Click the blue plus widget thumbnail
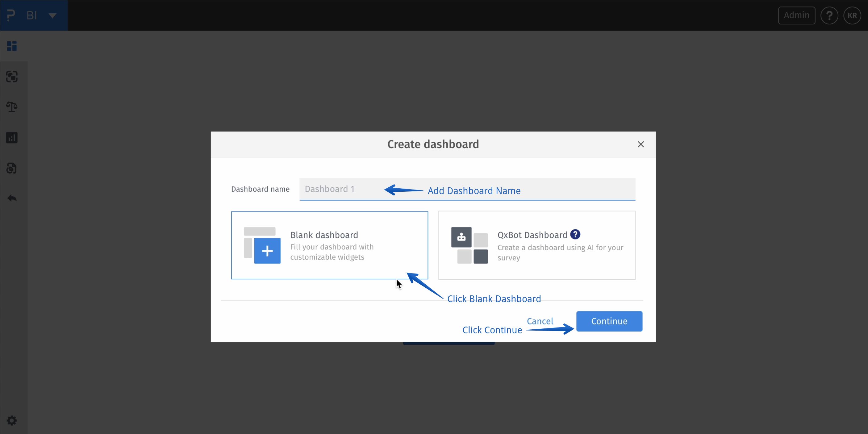868x434 pixels. [267, 251]
